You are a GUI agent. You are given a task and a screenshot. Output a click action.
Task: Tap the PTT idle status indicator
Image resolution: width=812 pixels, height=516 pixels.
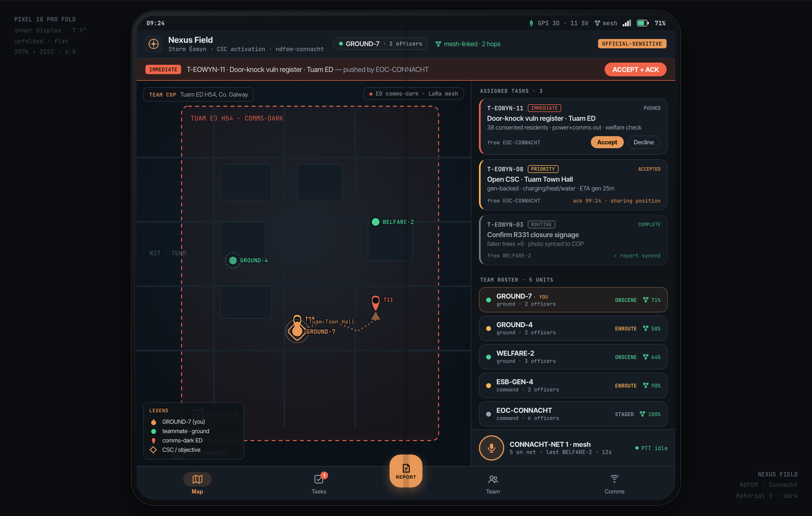(x=651, y=448)
